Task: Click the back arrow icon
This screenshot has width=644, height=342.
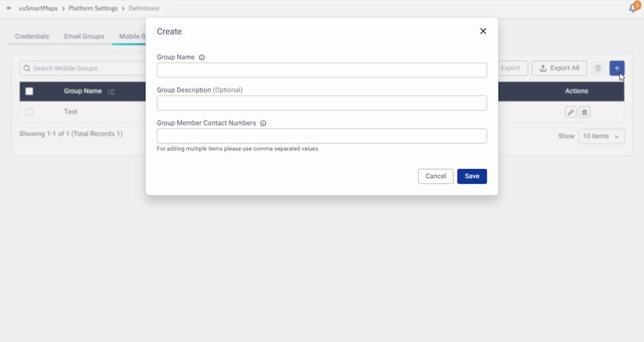Action: tap(9, 9)
